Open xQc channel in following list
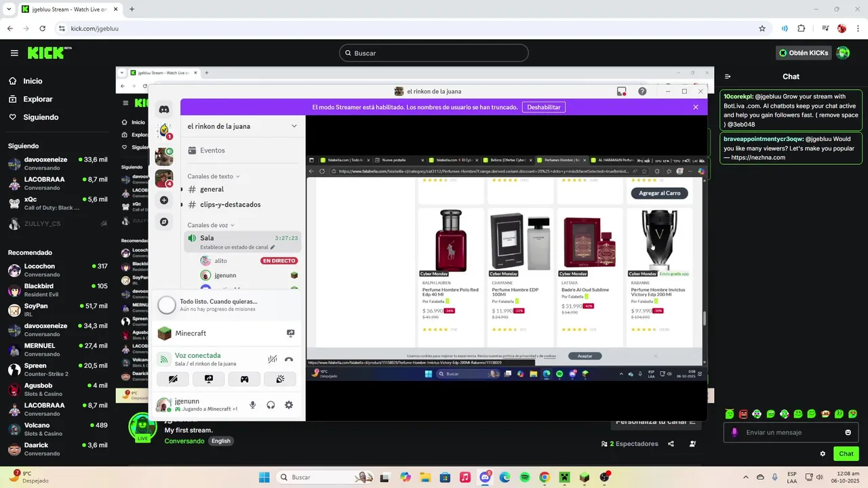Image resolution: width=868 pixels, height=488 pixels. coord(58,203)
